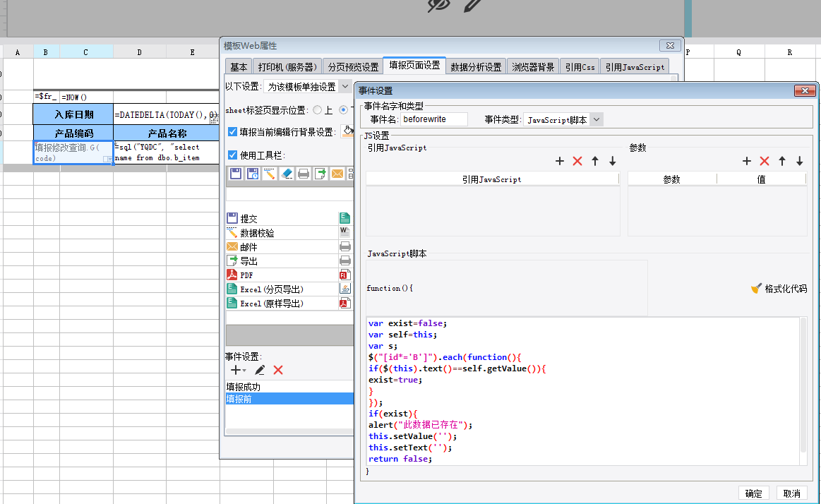Click the printer icon right of 邮件

pyautogui.click(x=344, y=246)
